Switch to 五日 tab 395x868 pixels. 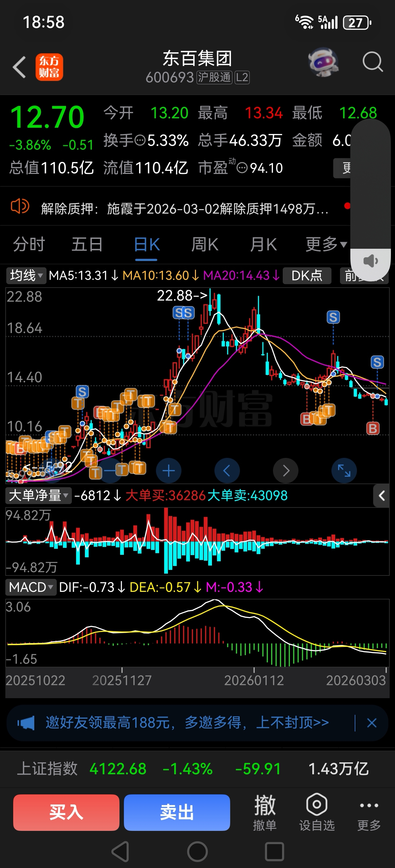click(87, 244)
